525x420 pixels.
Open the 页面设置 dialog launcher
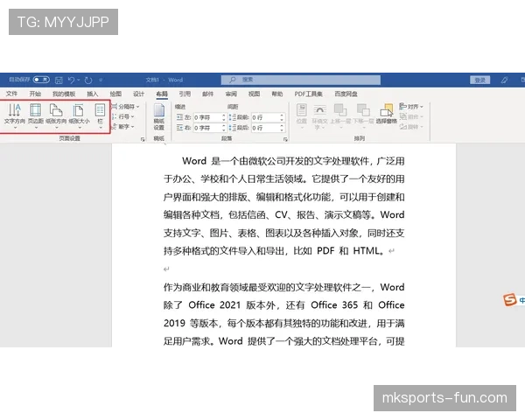(143, 139)
